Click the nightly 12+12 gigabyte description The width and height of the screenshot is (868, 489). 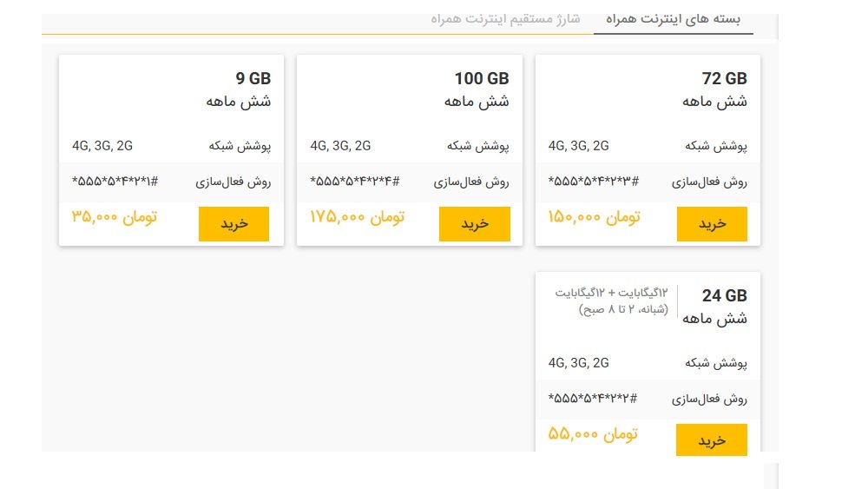pos(612,301)
